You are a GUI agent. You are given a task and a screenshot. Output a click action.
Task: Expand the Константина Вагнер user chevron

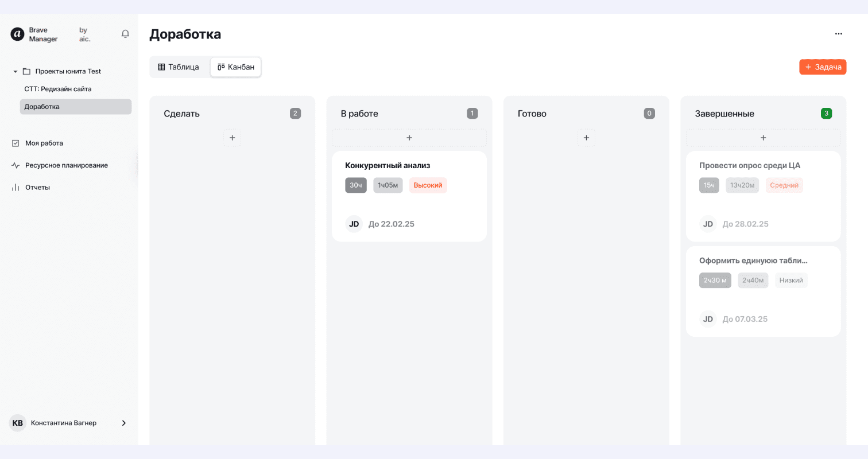[x=124, y=423]
